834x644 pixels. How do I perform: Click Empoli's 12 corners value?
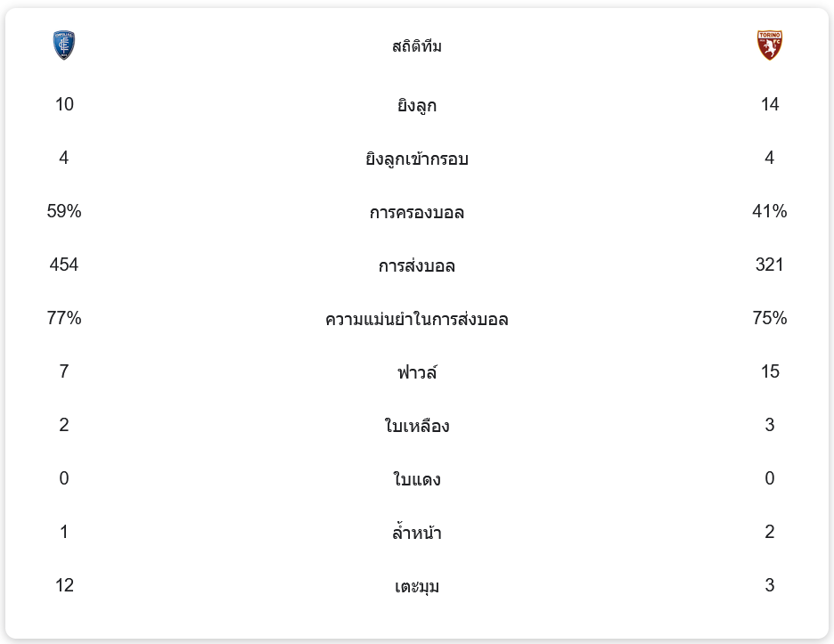coord(64,586)
